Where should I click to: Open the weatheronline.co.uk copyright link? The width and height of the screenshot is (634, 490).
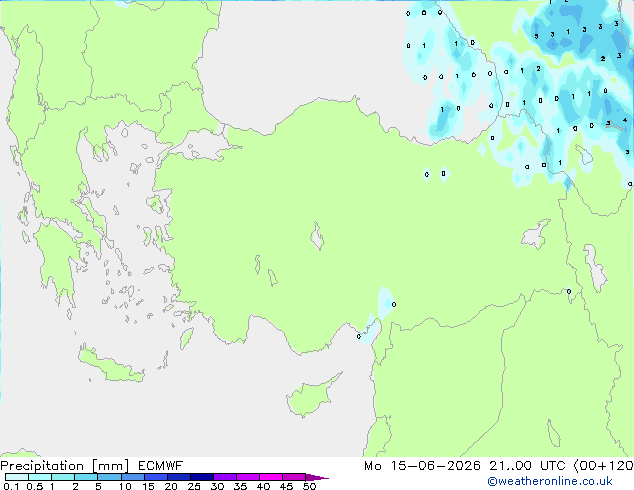(x=549, y=481)
